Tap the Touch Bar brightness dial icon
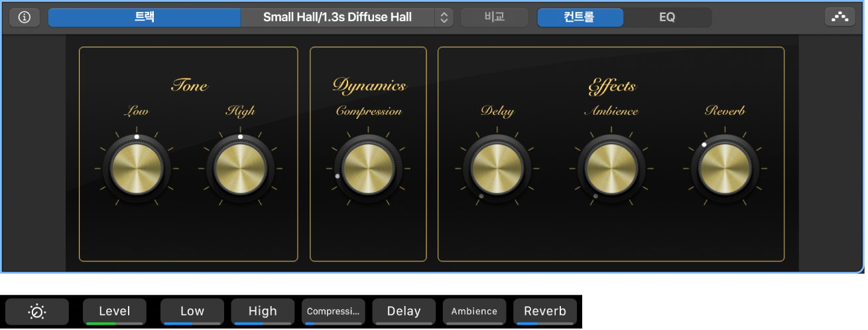The width and height of the screenshot is (868, 330). (x=37, y=311)
